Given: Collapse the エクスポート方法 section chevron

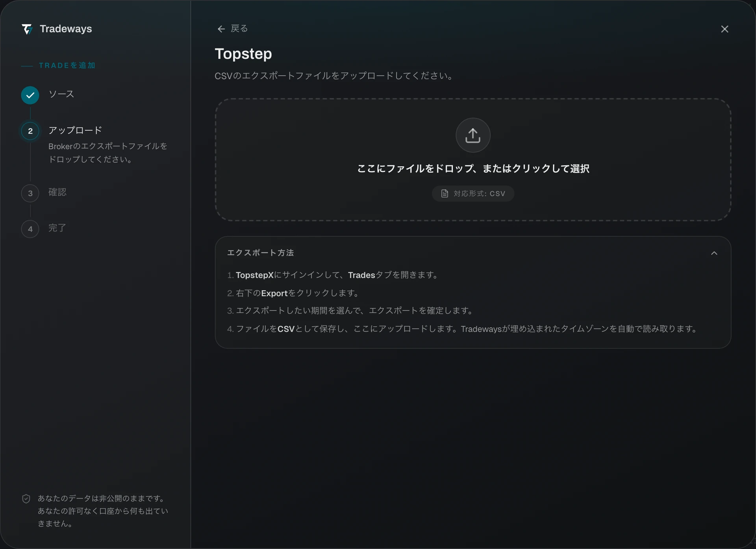Looking at the screenshot, I should [714, 253].
